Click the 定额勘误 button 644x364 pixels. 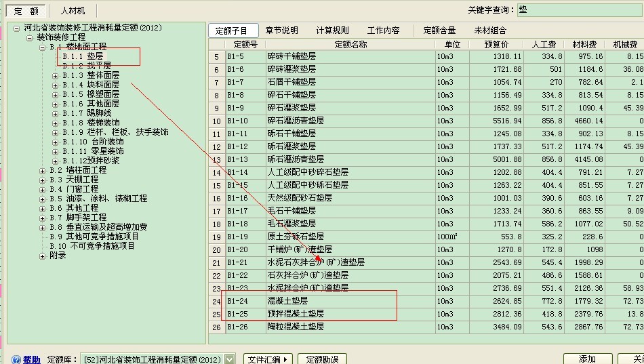point(323,359)
